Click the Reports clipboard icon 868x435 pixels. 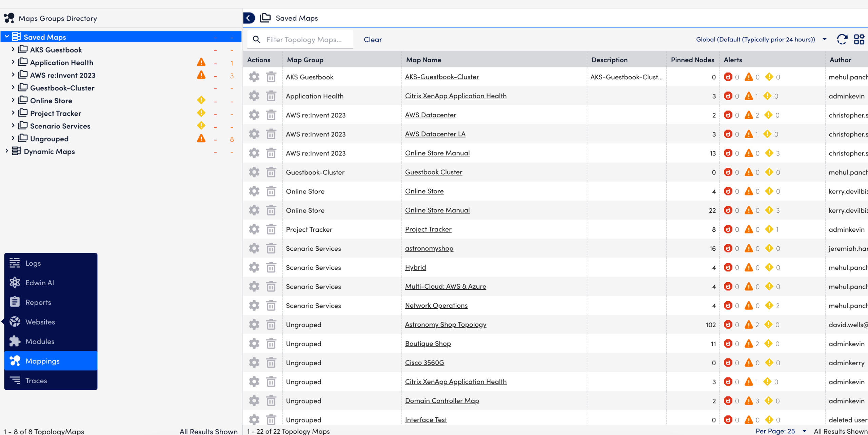pyautogui.click(x=15, y=302)
